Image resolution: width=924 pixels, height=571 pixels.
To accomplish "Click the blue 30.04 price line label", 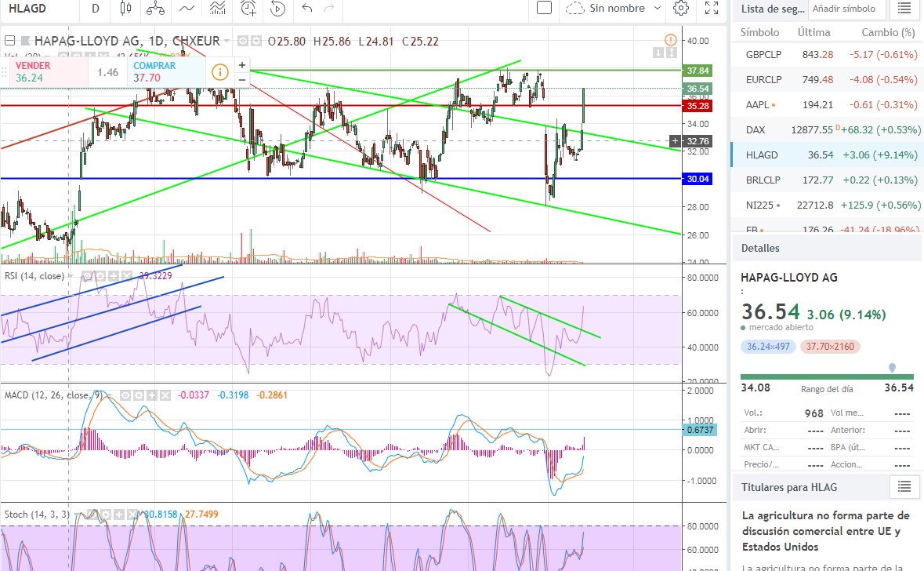I will click(x=698, y=179).
